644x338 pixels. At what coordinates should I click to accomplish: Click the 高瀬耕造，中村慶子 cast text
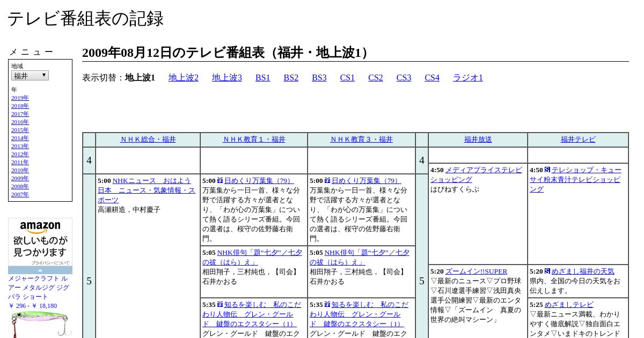pos(129,210)
